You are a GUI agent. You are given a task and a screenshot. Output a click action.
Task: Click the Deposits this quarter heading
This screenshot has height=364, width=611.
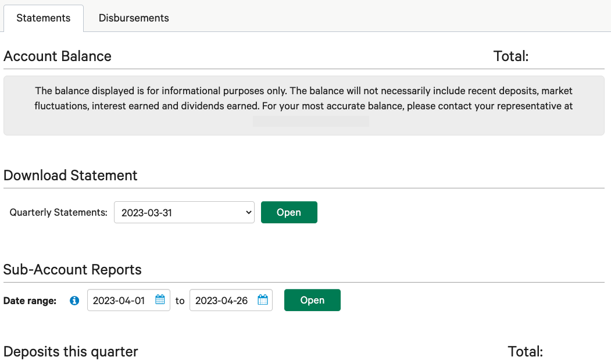click(x=71, y=352)
